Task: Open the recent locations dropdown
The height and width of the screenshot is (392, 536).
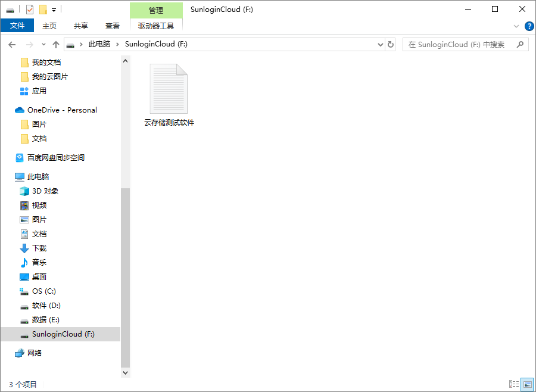Action: [x=43, y=45]
